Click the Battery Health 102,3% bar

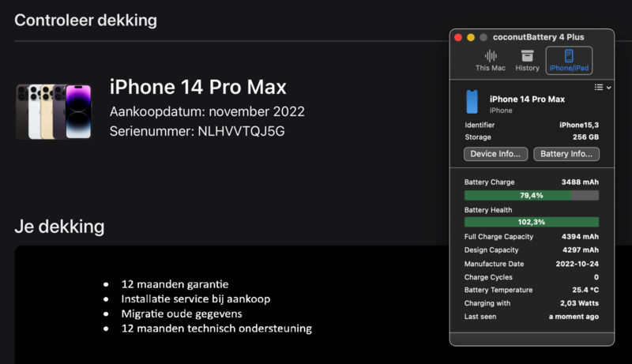click(x=531, y=222)
